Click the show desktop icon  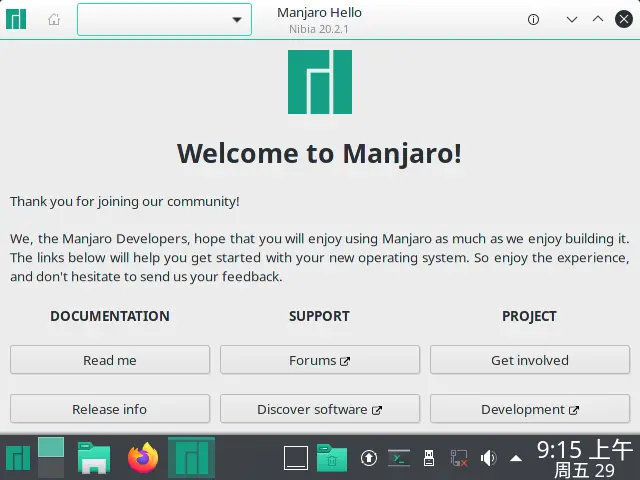click(x=296, y=458)
